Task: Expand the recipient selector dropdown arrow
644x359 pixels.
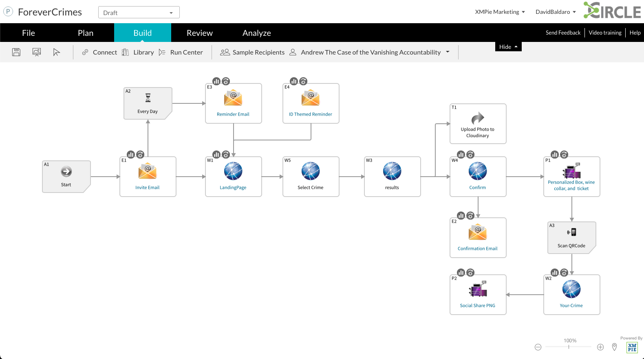Action: click(x=448, y=52)
